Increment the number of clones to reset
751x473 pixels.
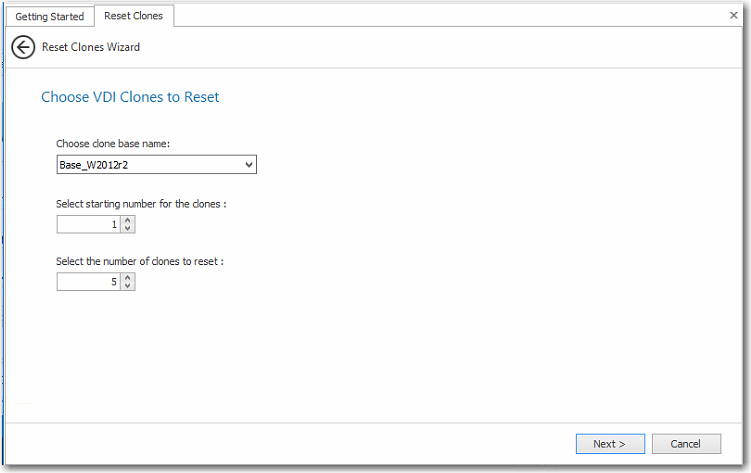128,278
